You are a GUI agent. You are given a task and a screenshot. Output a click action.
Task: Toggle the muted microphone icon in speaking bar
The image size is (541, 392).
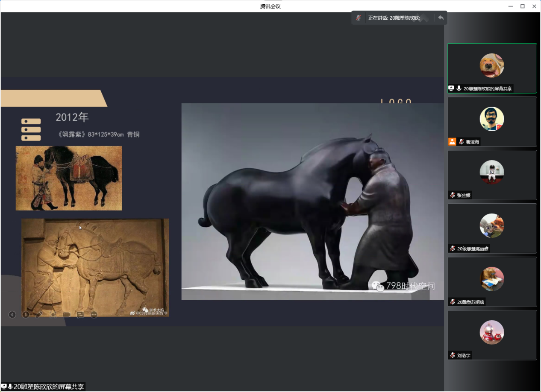tap(359, 18)
